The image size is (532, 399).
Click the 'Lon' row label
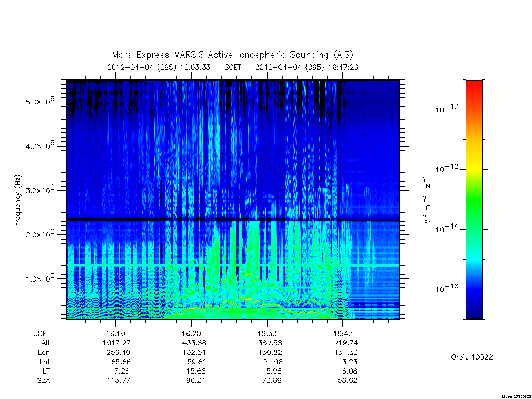(x=44, y=353)
